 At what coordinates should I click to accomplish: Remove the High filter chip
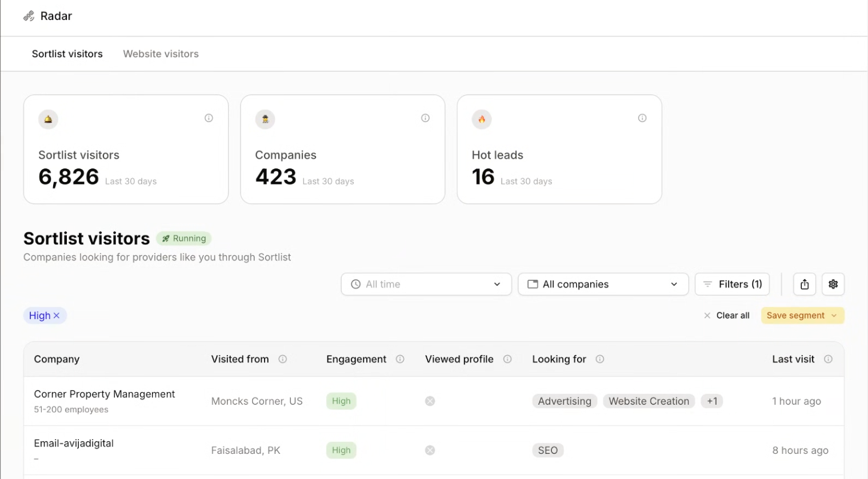click(57, 316)
